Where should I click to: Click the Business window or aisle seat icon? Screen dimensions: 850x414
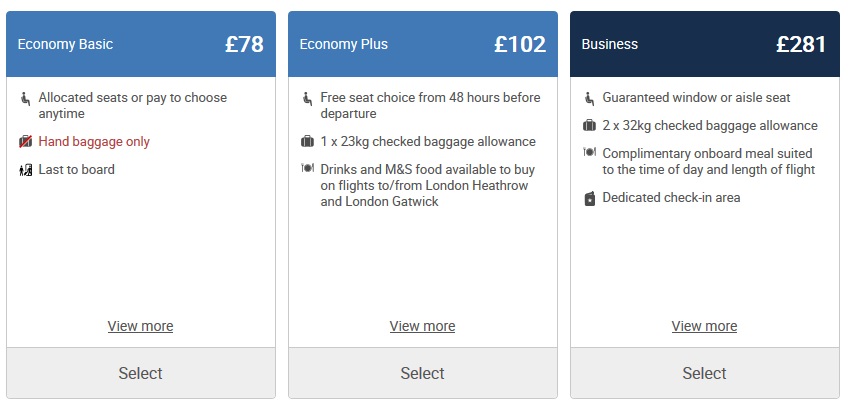click(590, 98)
